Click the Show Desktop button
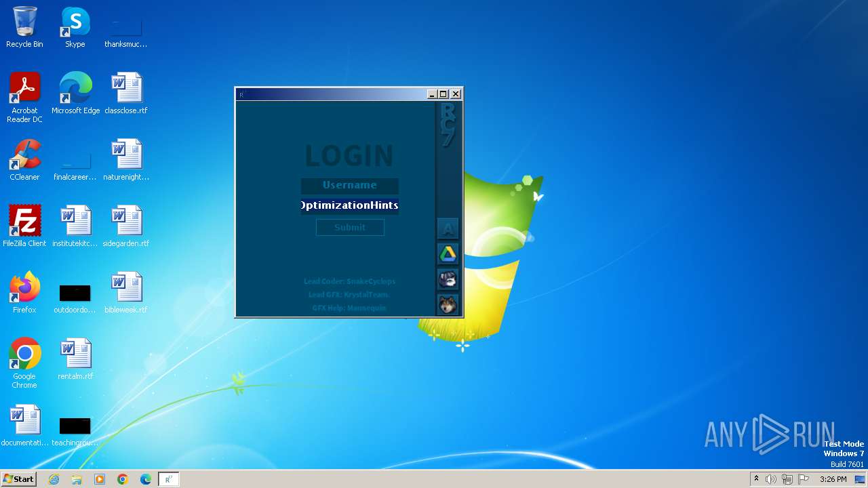Screen dimensions: 868x488 860,479
